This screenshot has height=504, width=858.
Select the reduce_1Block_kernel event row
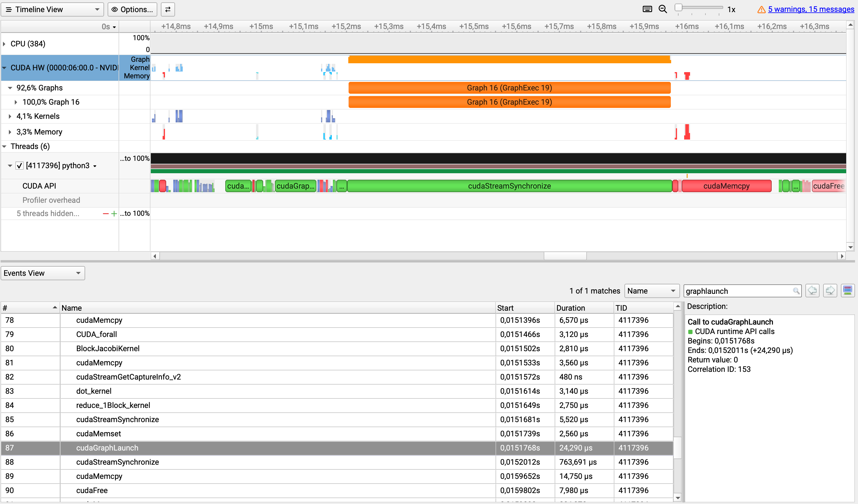(x=337, y=405)
